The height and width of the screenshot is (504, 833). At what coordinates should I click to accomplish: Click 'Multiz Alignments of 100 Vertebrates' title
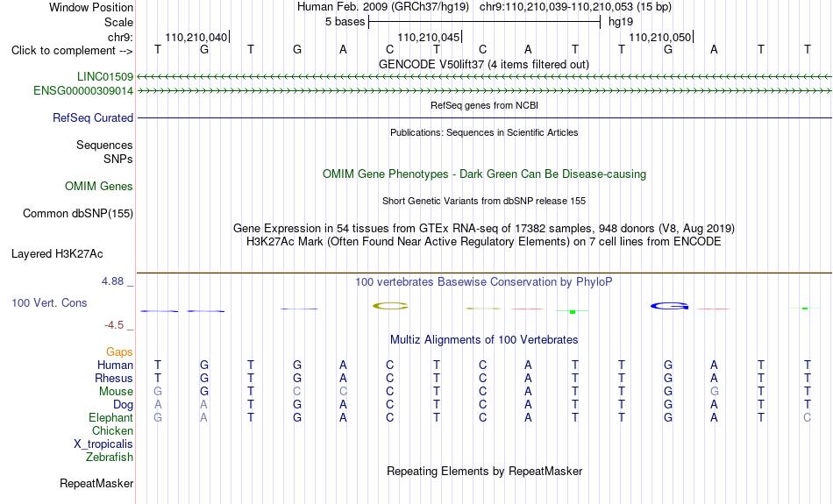[x=484, y=340]
